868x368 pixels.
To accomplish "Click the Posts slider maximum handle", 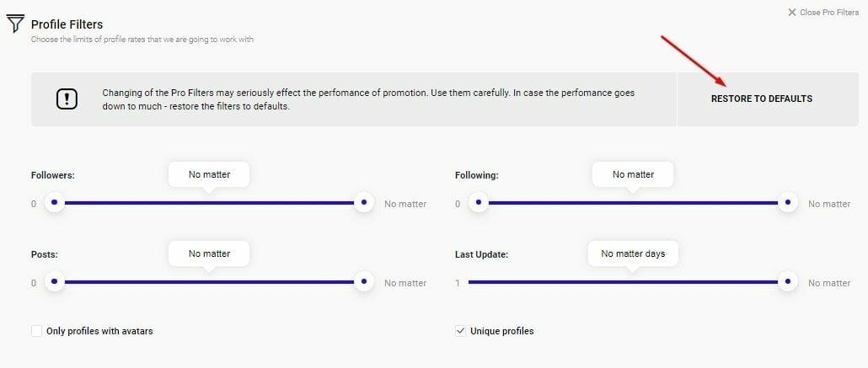I will tap(364, 282).
